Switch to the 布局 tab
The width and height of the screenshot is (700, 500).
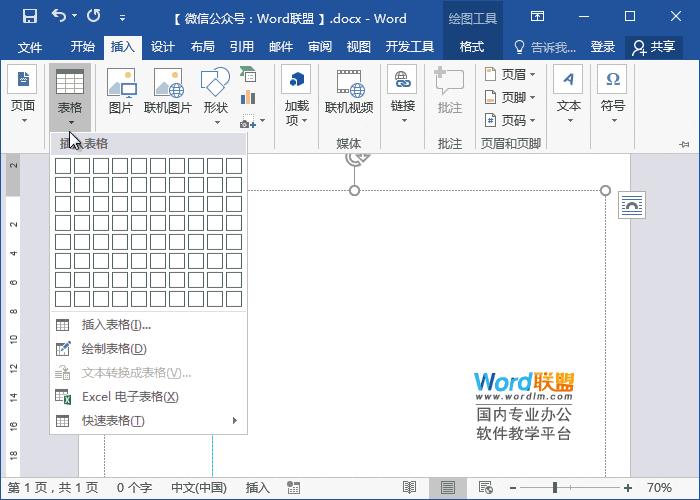[202, 47]
